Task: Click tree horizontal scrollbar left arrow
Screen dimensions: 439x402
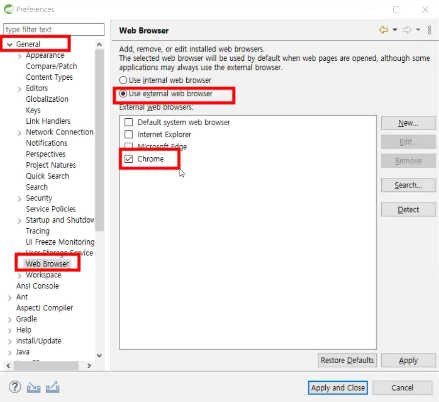Action: 8,366
